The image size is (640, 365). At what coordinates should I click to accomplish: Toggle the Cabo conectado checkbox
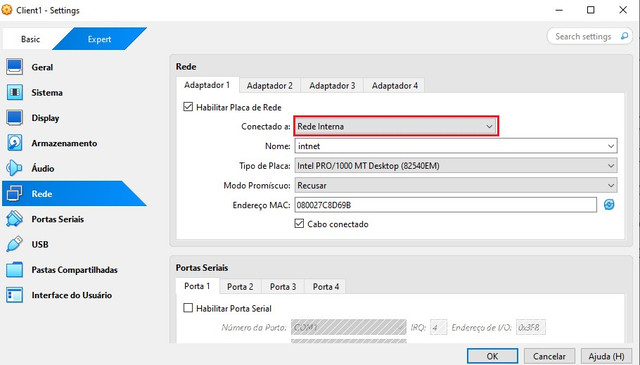tap(299, 224)
